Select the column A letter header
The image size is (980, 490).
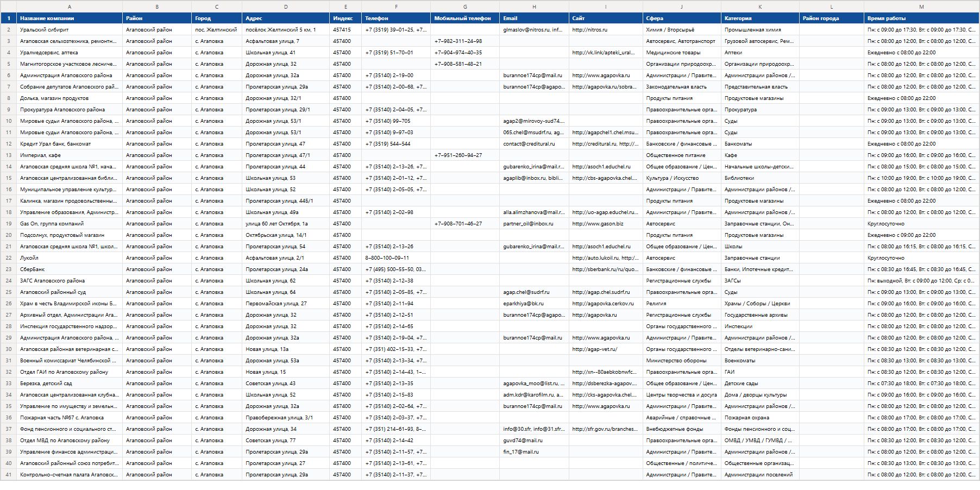point(70,7)
